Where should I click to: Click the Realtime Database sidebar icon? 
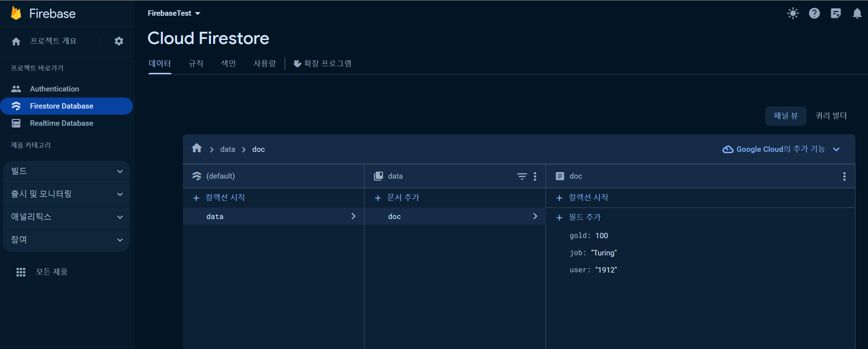click(x=16, y=123)
